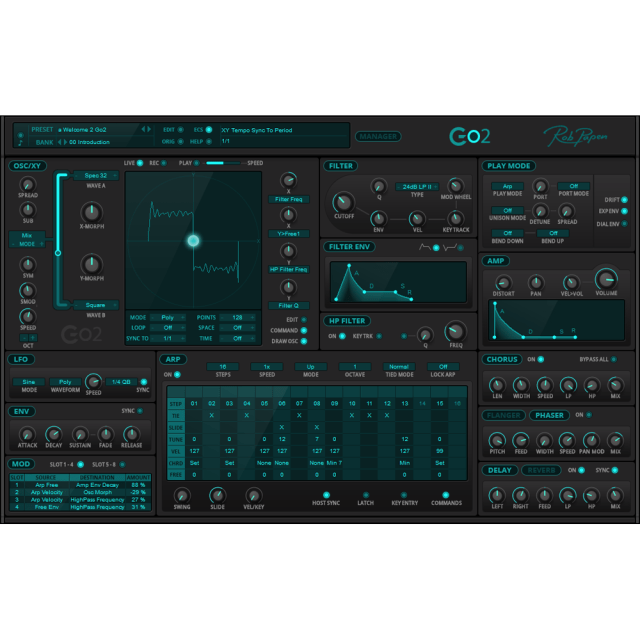Adjust the Y-MORPH knob
640x640 pixels.
[x=91, y=264]
